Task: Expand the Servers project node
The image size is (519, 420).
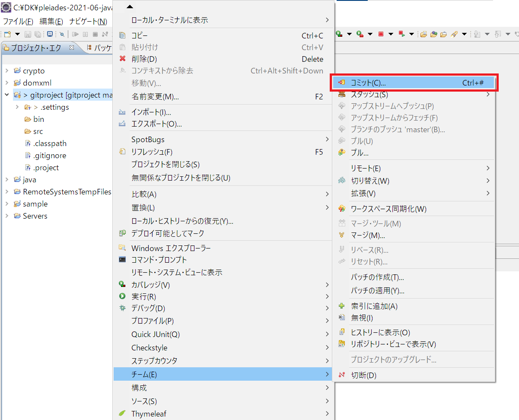Action: click(7, 216)
